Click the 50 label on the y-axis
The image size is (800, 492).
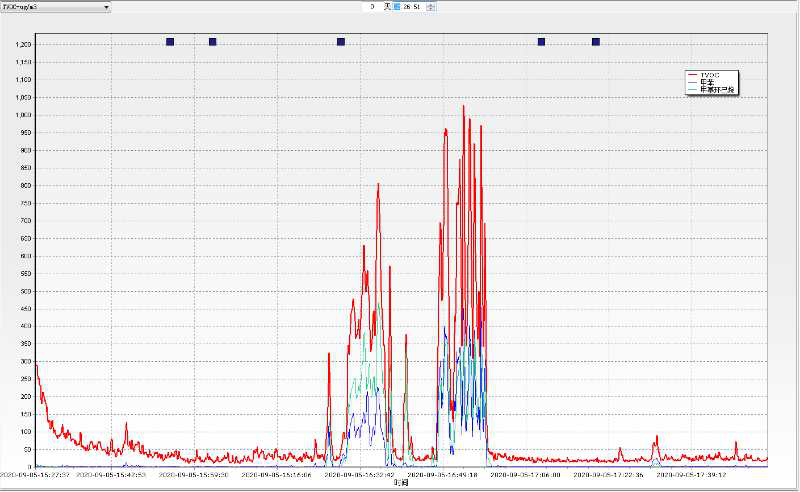point(28,450)
